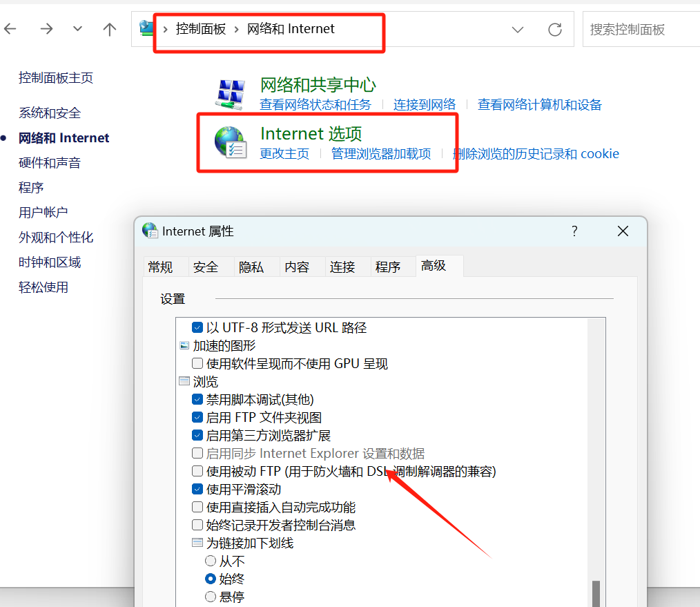
Task: Click the search Control Panel field
Action: tap(641, 30)
